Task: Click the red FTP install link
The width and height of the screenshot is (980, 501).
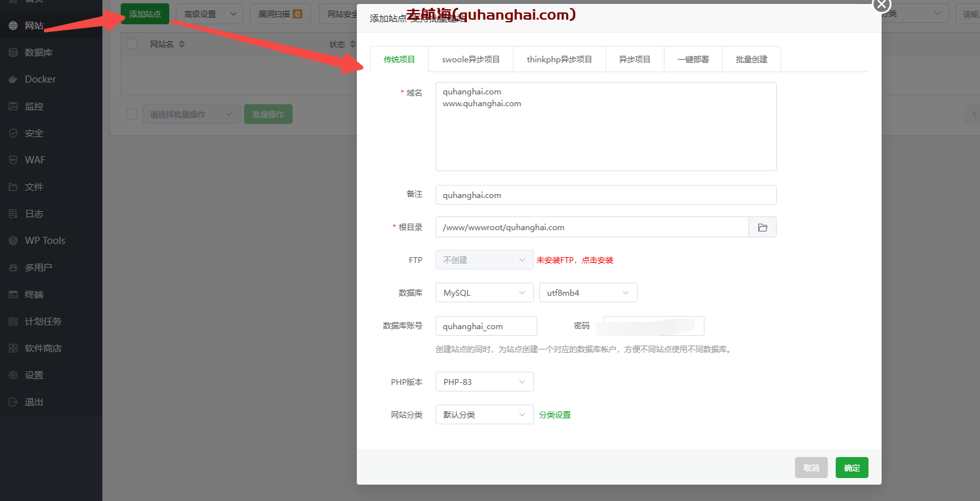Action: pyautogui.click(x=575, y=260)
